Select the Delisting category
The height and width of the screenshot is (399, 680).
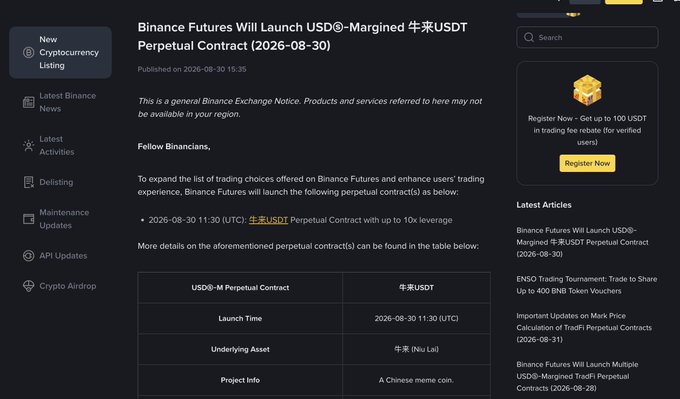click(x=60, y=182)
